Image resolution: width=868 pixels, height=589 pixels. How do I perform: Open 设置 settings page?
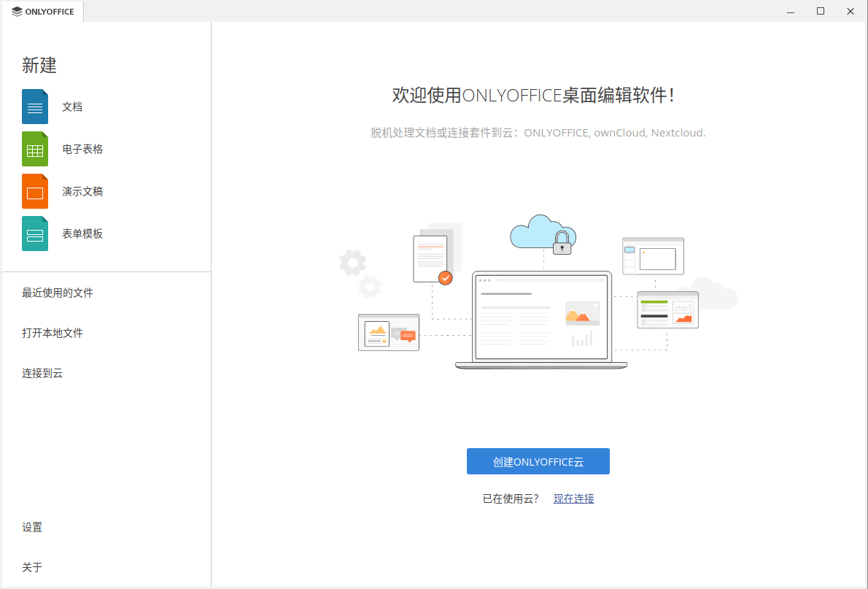point(32,528)
